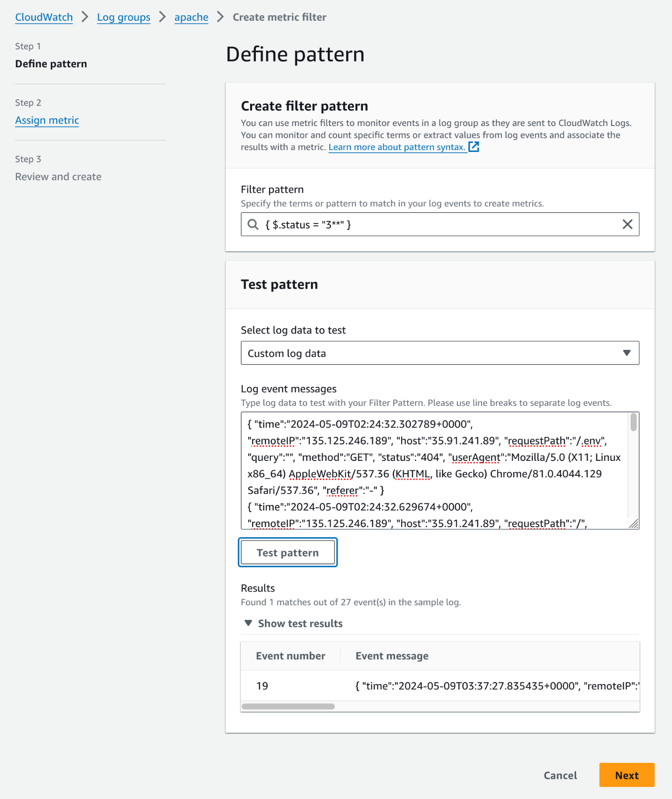
Task: Click the Test pattern button
Action: (288, 553)
